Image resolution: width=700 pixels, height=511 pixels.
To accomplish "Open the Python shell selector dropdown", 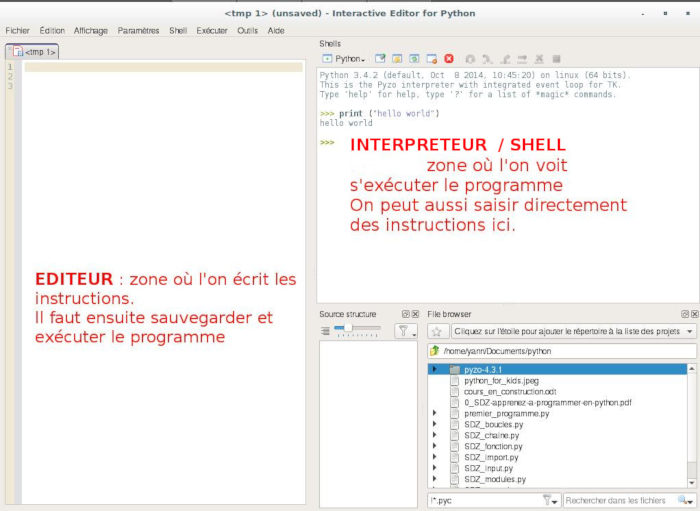I will click(350, 59).
